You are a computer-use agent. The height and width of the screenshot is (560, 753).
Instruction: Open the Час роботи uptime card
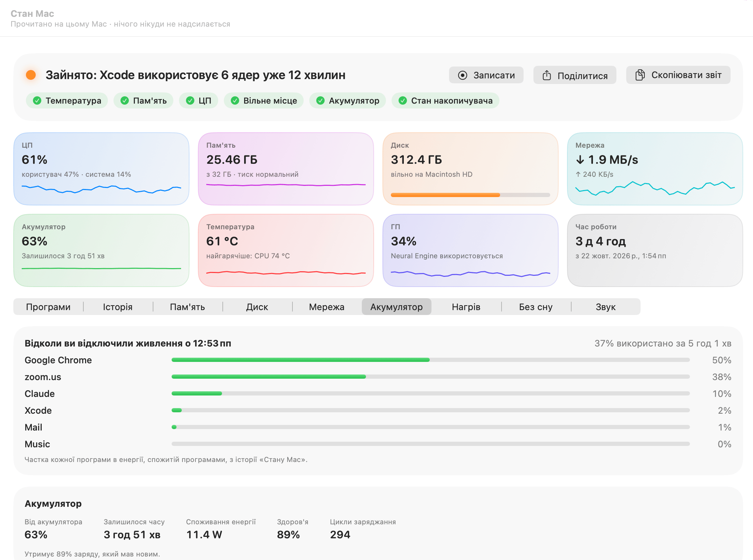[655, 250]
